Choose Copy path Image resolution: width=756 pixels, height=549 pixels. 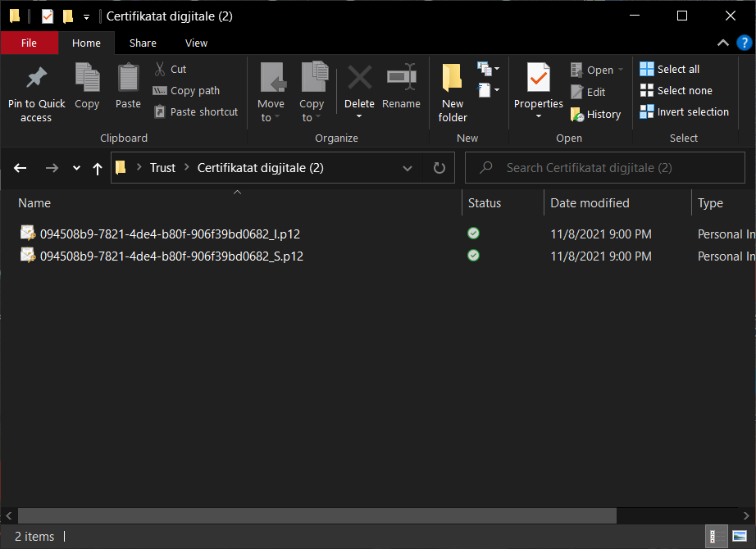(187, 91)
